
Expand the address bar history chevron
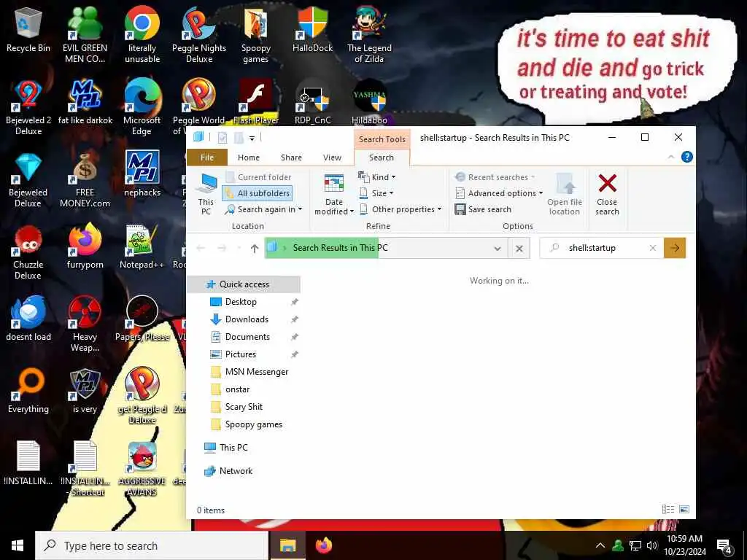point(498,248)
